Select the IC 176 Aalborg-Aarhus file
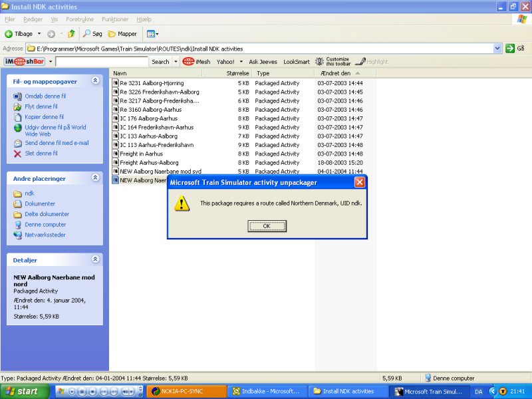Viewport: 532px width, 399px height. tap(148, 118)
